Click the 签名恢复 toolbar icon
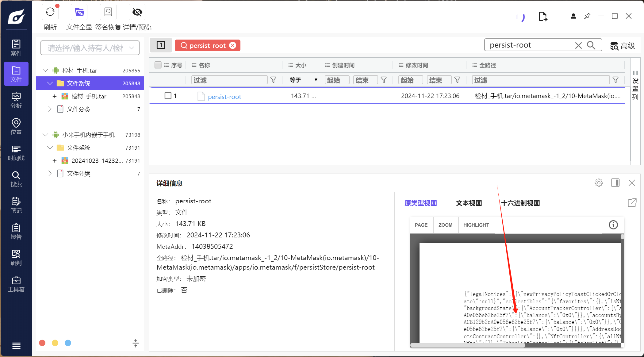This screenshot has height=357, width=644. point(108,12)
